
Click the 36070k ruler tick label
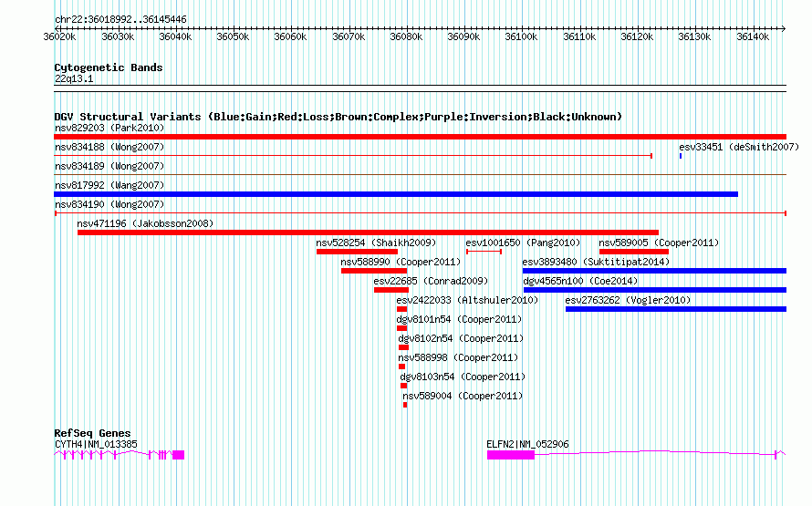(349, 36)
